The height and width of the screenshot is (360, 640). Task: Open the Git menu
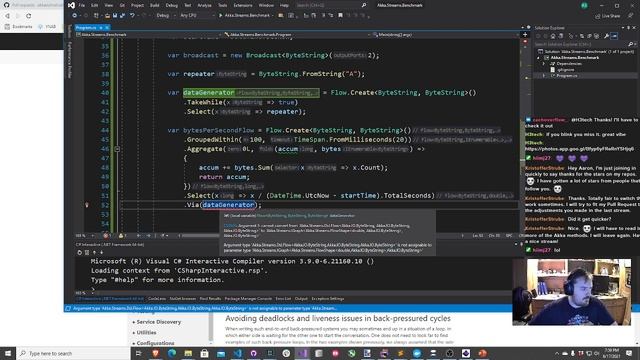point(122,5)
